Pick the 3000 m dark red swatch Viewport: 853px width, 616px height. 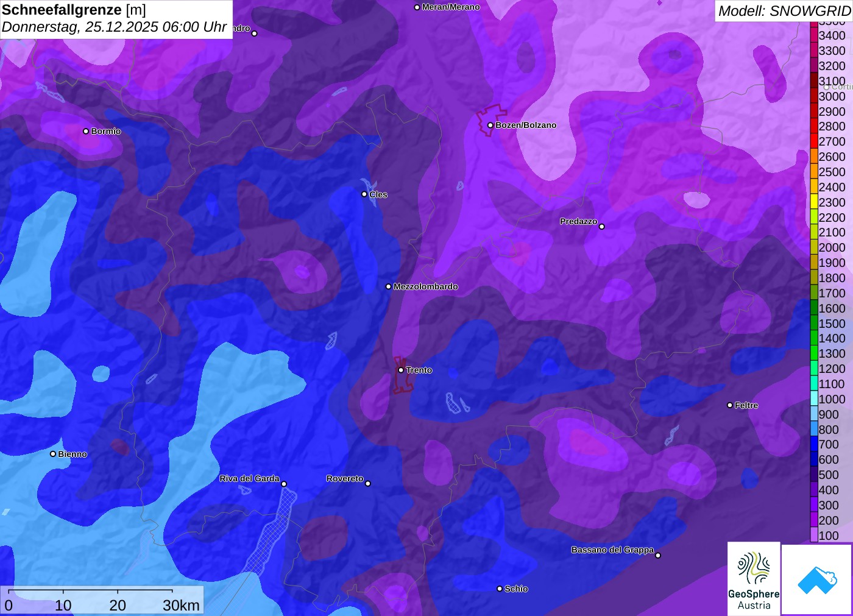pyautogui.click(x=813, y=96)
